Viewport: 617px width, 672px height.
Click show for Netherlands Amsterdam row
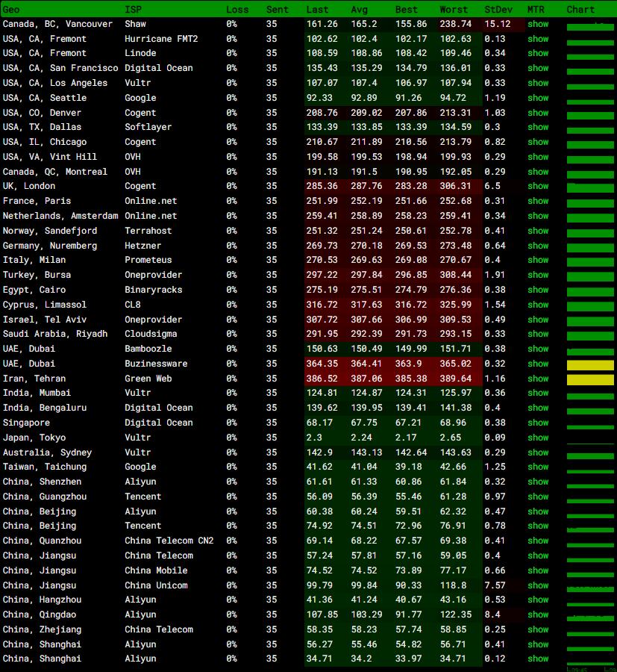[x=538, y=216]
